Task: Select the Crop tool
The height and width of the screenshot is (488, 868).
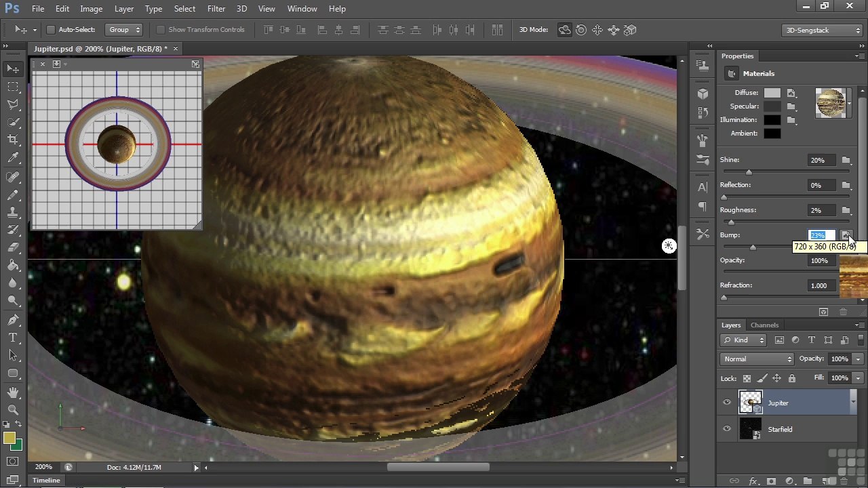Action: click(x=13, y=140)
